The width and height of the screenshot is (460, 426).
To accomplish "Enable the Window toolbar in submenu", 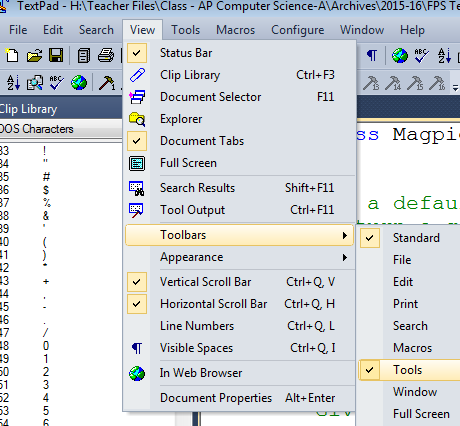I will coord(410,392).
